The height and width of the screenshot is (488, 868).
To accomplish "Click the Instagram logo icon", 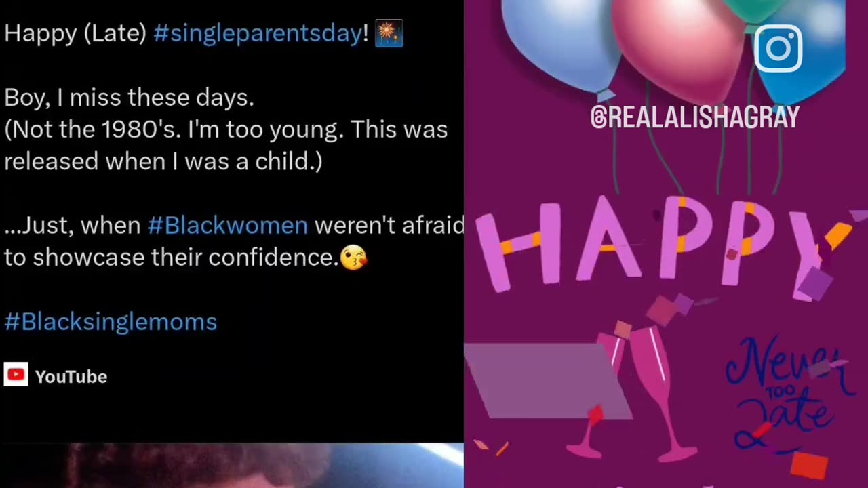I will tap(778, 47).
